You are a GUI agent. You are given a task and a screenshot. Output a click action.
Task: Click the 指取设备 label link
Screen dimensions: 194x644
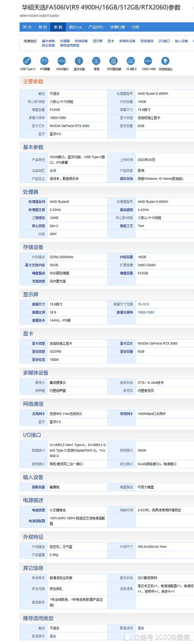(x=38, y=487)
